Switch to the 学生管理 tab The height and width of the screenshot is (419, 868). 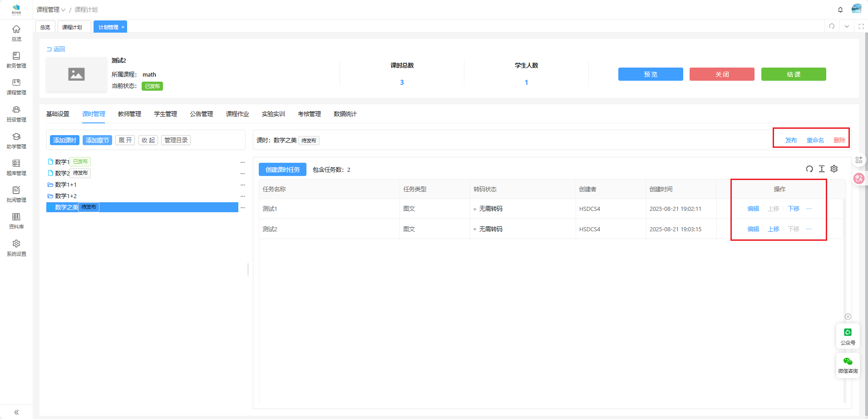tap(165, 114)
